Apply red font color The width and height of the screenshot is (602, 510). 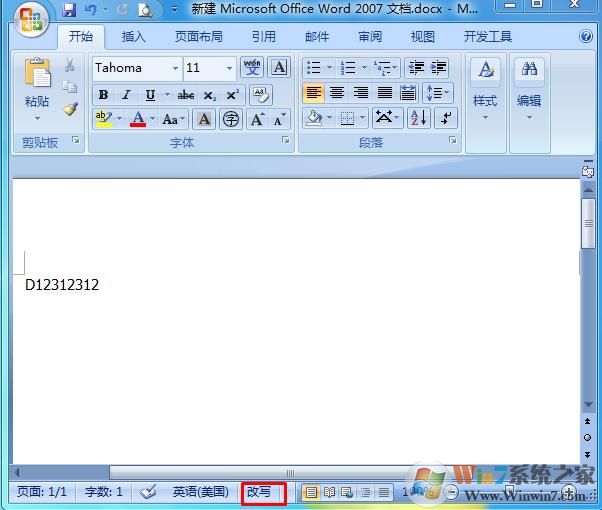[138, 119]
